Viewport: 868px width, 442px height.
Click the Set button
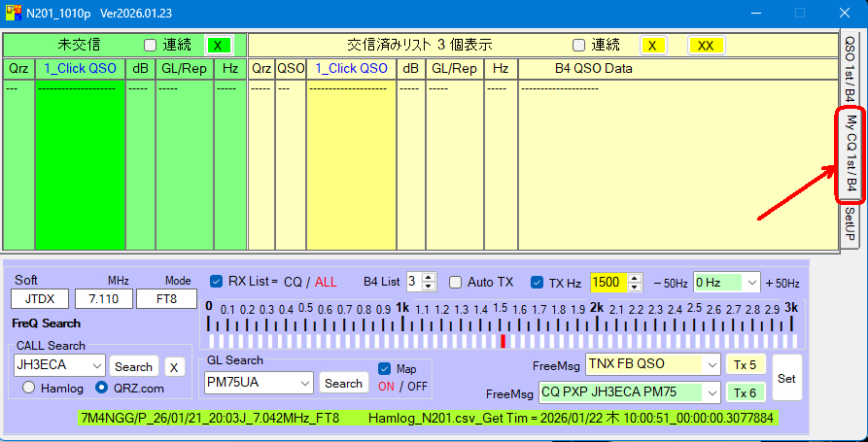point(786,379)
